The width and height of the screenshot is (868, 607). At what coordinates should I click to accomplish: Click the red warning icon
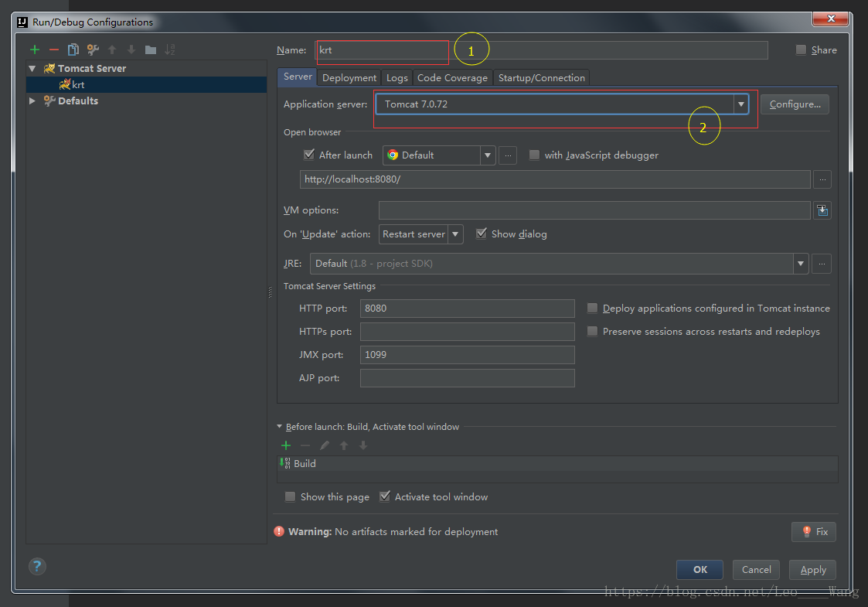coord(280,532)
